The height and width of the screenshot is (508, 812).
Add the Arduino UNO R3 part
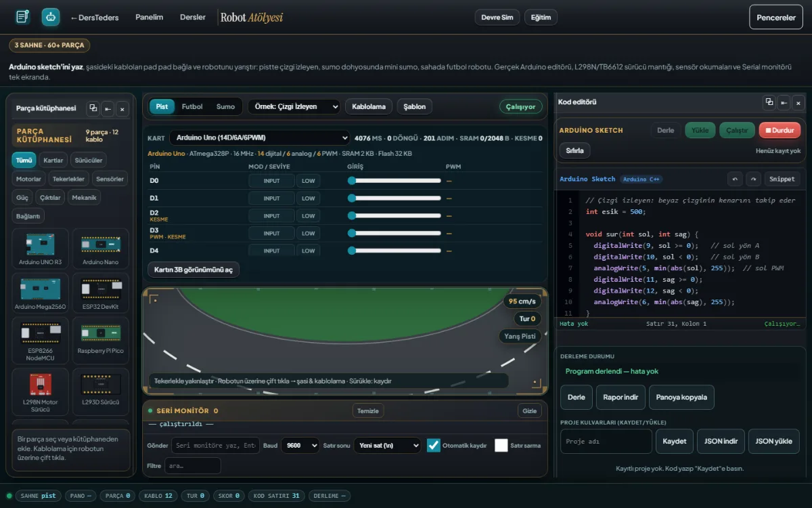(40, 249)
